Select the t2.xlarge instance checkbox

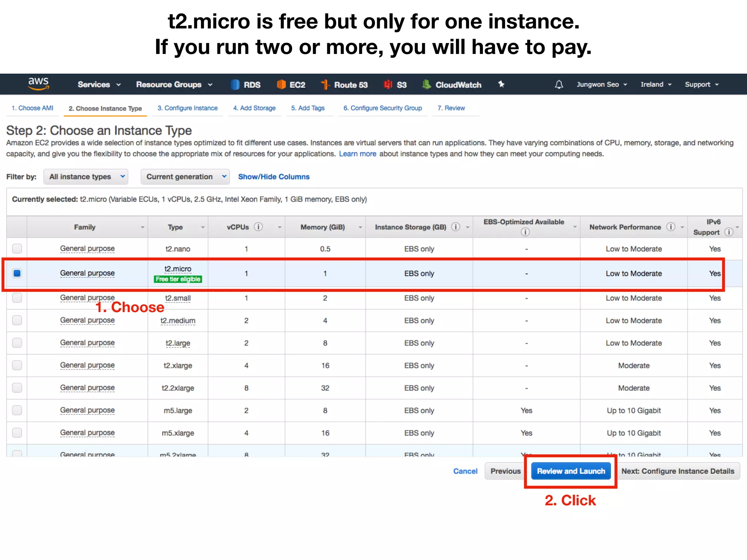coord(17,365)
